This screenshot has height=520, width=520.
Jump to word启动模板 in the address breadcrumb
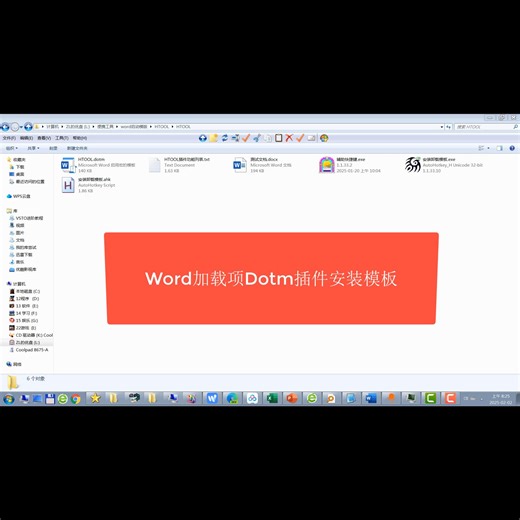134,127
